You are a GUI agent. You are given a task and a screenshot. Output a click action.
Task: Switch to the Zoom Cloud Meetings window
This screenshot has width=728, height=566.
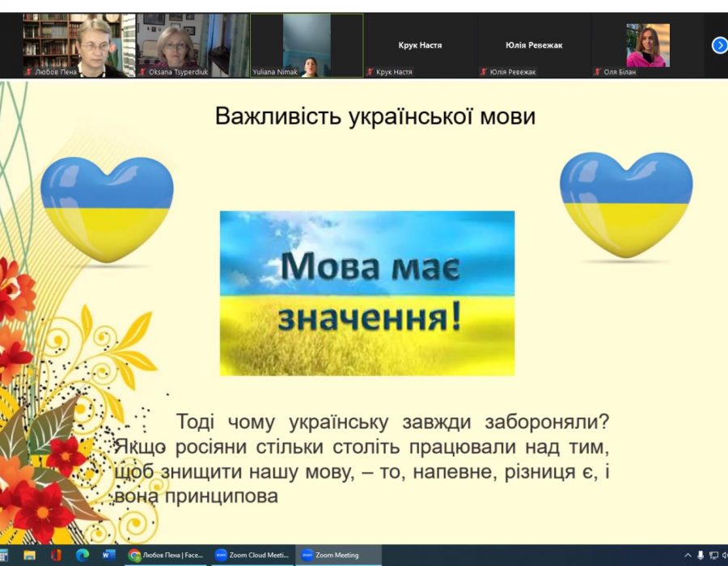(x=252, y=555)
